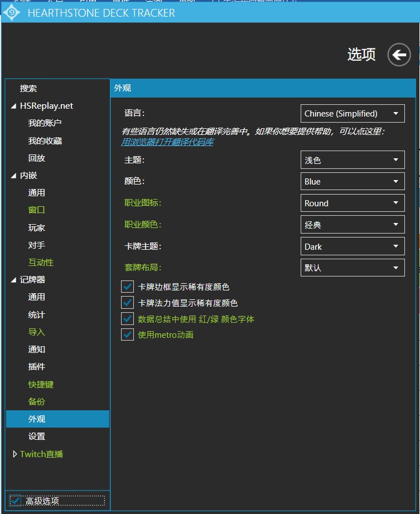The width and height of the screenshot is (420, 514).
Task: Open 设置 settings page
Action: click(36, 437)
